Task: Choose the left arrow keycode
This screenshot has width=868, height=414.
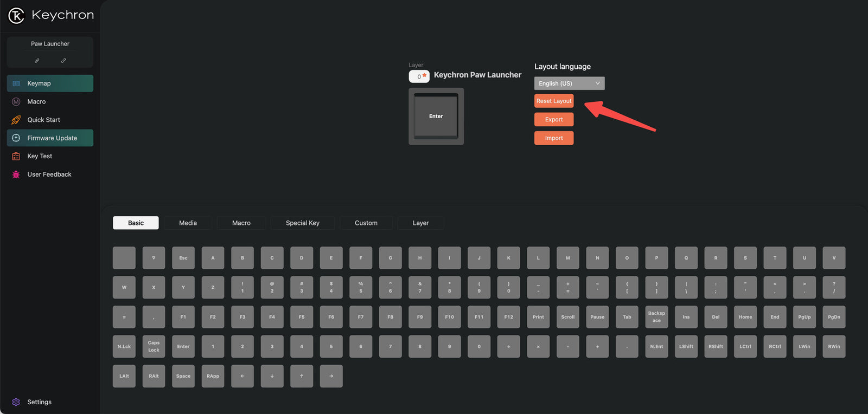Action: coord(242,376)
